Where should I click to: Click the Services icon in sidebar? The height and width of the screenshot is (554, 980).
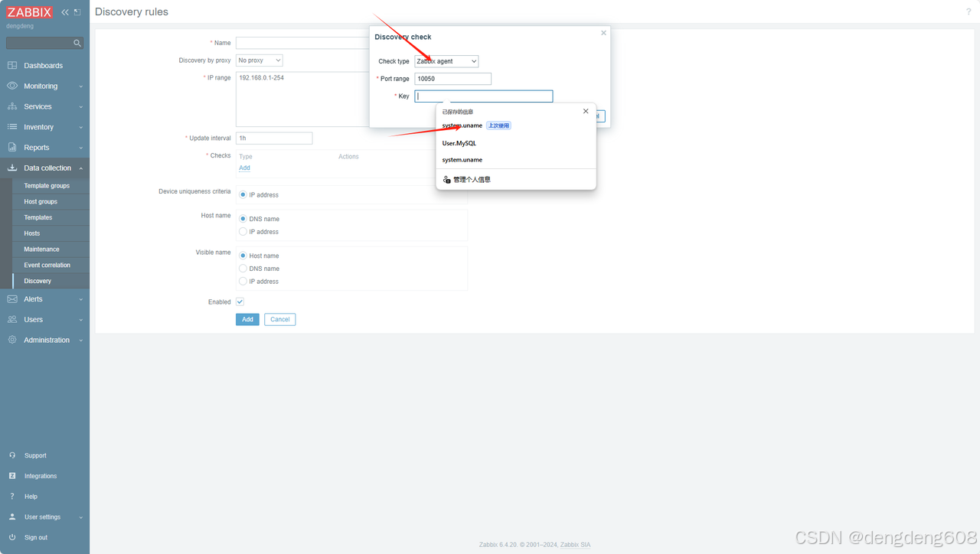(12, 106)
